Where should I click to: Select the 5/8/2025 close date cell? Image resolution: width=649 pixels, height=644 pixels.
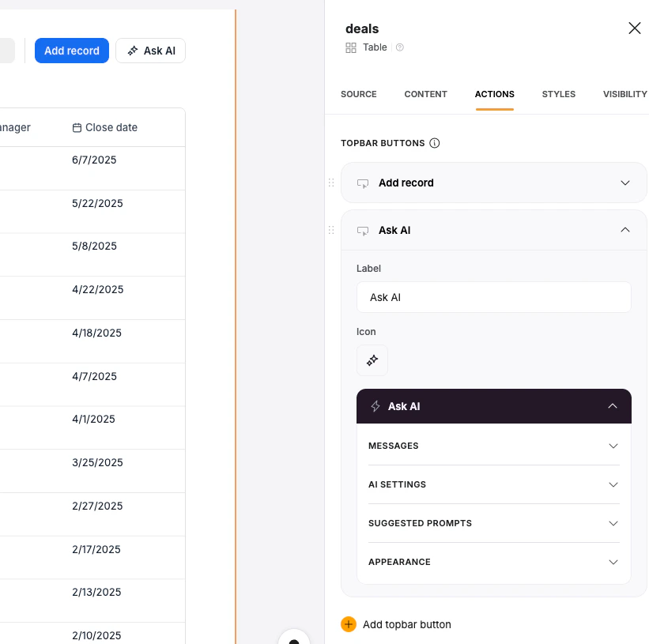click(x=94, y=246)
